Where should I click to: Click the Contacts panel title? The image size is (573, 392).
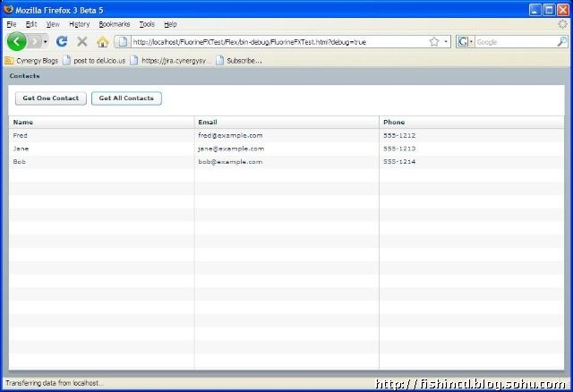24,76
